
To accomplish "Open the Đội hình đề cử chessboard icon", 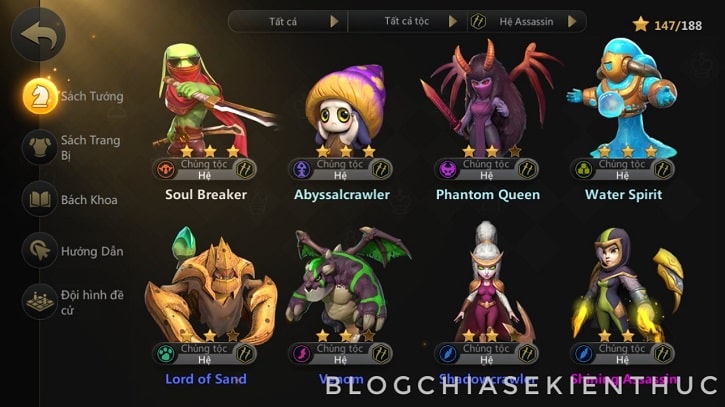I will 40,302.
